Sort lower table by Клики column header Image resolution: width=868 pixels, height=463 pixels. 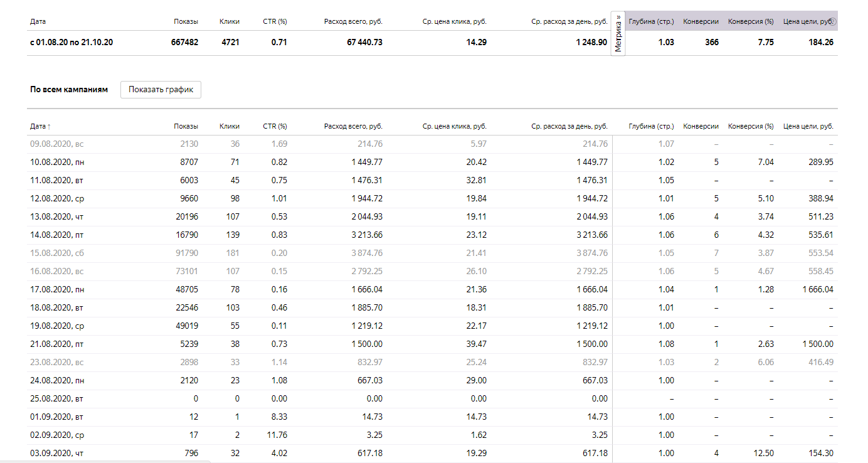(x=229, y=126)
